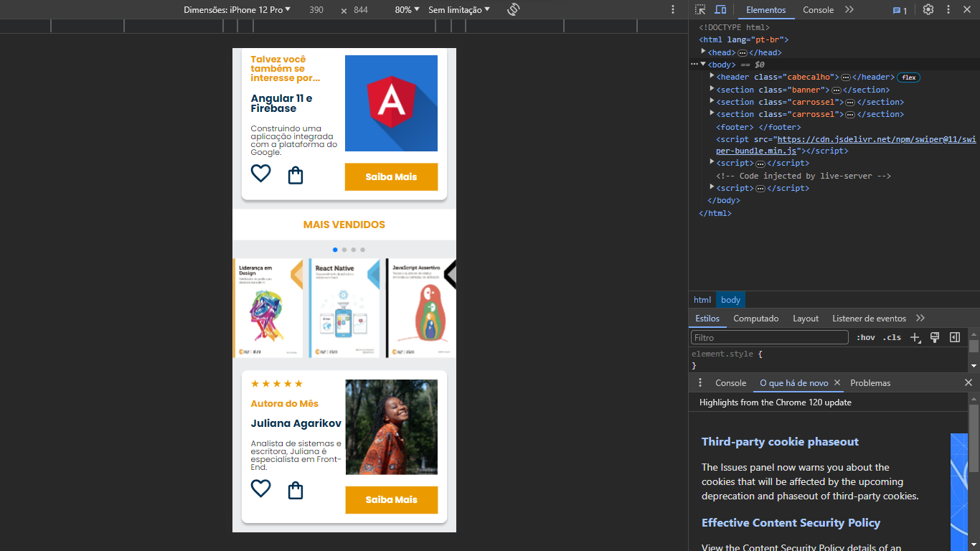Select first carousel pagination dot
The width and height of the screenshot is (980, 551).
click(335, 250)
